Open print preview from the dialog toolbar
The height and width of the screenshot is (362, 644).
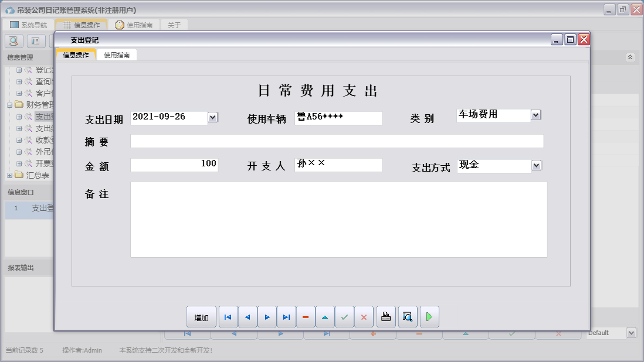(407, 316)
